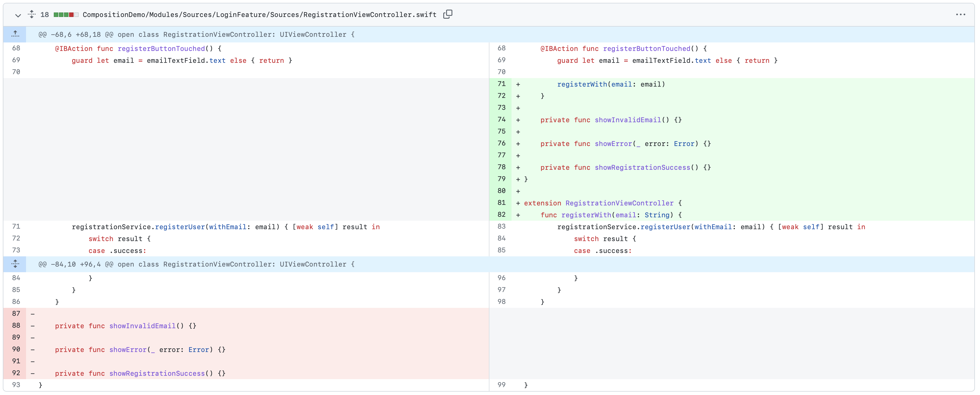Collapse the RegistrationViewController.swift file diff
The height and width of the screenshot is (395, 980).
[x=18, y=15]
